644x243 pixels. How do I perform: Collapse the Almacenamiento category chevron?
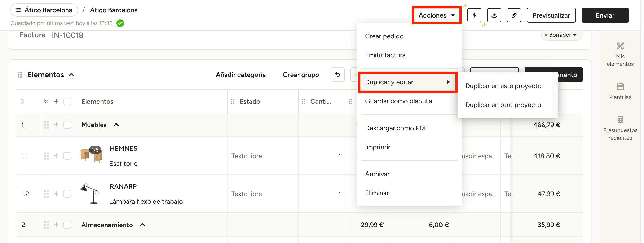pyautogui.click(x=142, y=225)
